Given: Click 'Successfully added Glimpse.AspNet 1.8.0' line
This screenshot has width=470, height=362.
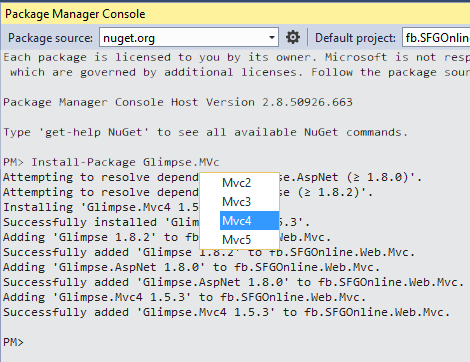Looking at the screenshot, I should [233, 282].
